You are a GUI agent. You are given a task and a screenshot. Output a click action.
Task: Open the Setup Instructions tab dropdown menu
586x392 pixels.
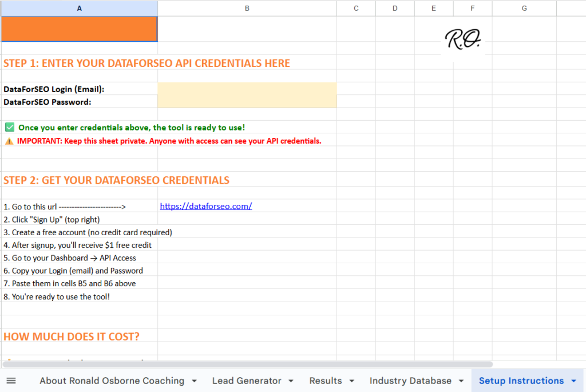(574, 380)
